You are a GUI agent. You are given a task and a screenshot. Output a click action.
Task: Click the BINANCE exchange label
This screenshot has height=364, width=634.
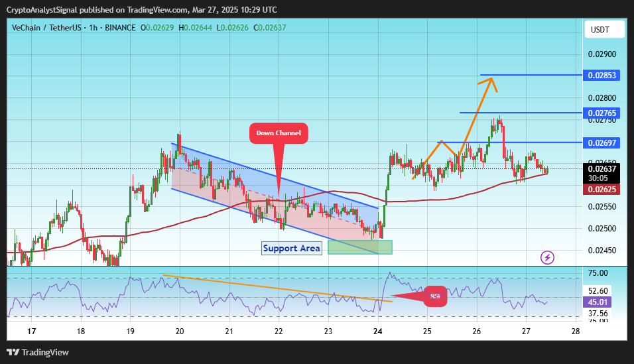pos(120,28)
